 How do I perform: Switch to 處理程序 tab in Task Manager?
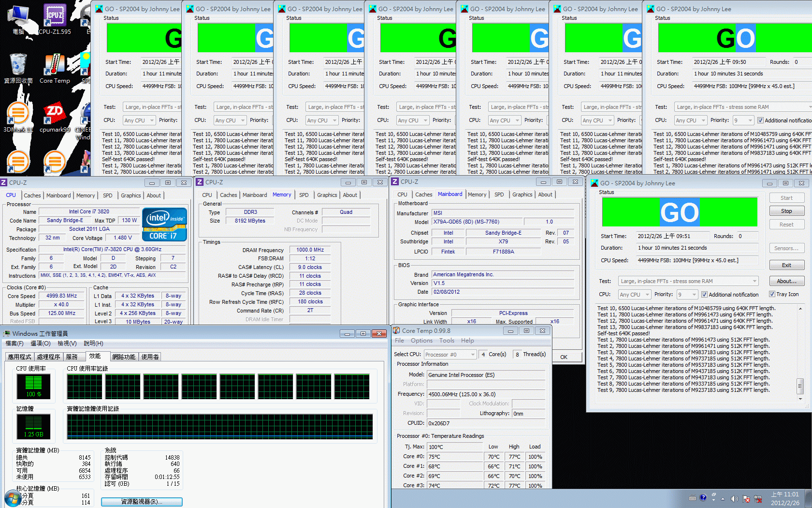[48, 357]
